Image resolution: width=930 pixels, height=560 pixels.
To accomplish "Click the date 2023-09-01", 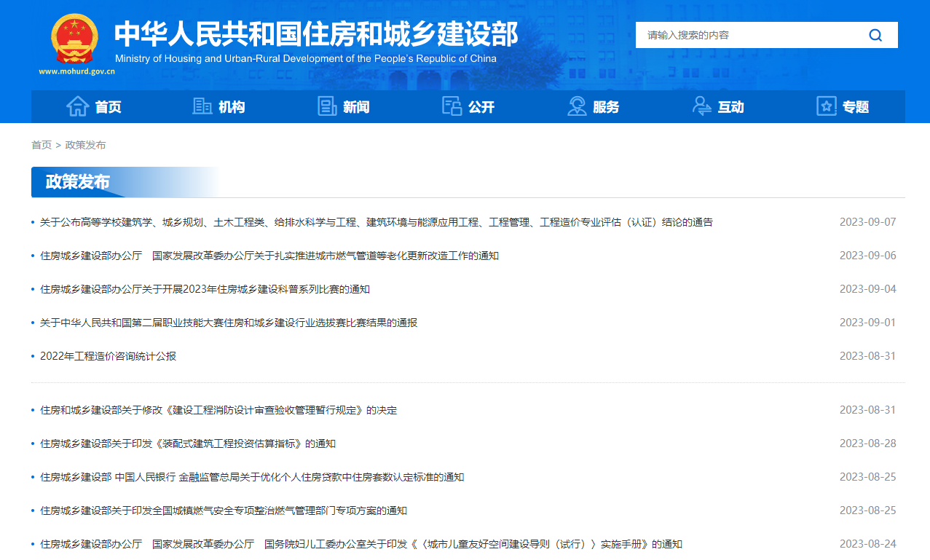I will [867, 323].
